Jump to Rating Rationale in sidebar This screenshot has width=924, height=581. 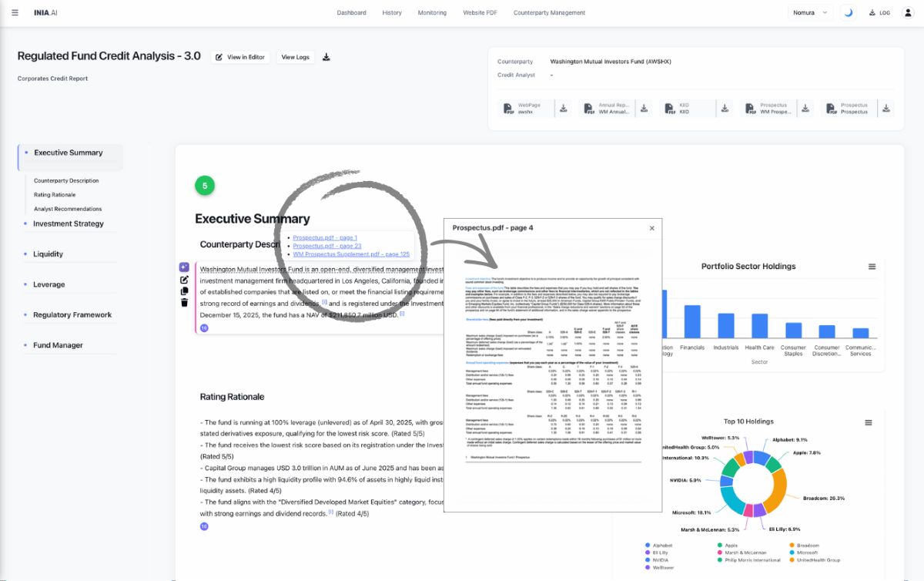[x=55, y=194]
